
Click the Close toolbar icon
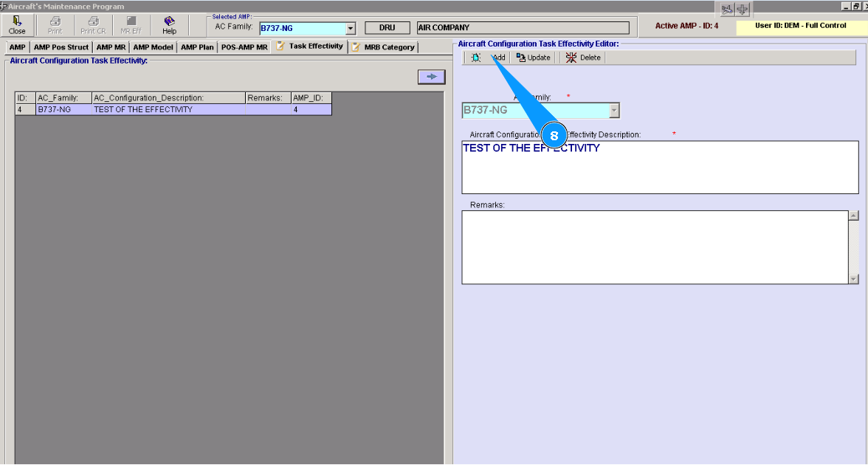[x=17, y=25]
